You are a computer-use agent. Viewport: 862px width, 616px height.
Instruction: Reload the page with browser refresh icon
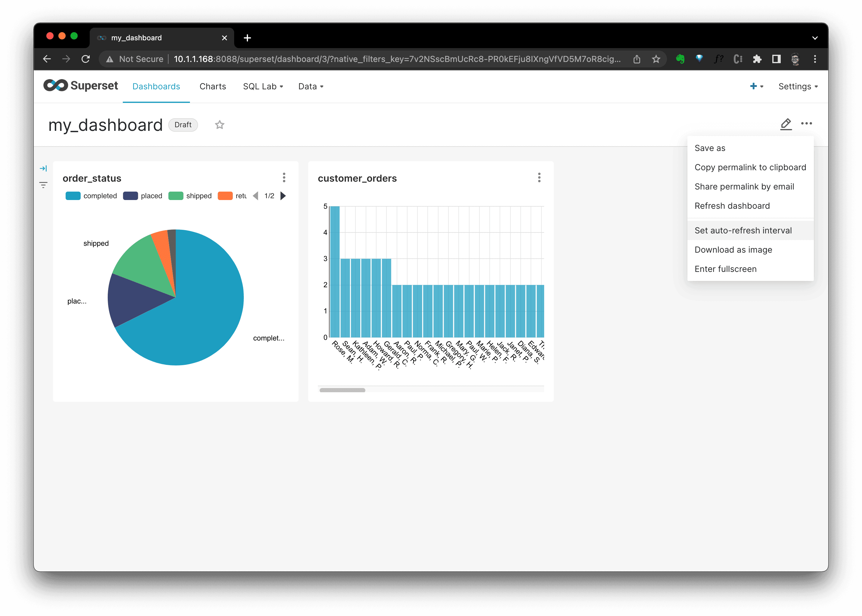(x=86, y=59)
